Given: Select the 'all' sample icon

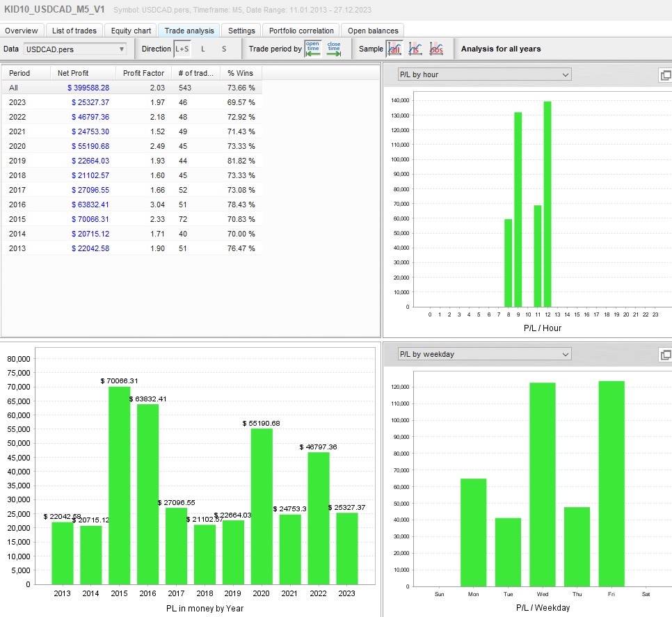Looking at the screenshot, I should point(394,49).
